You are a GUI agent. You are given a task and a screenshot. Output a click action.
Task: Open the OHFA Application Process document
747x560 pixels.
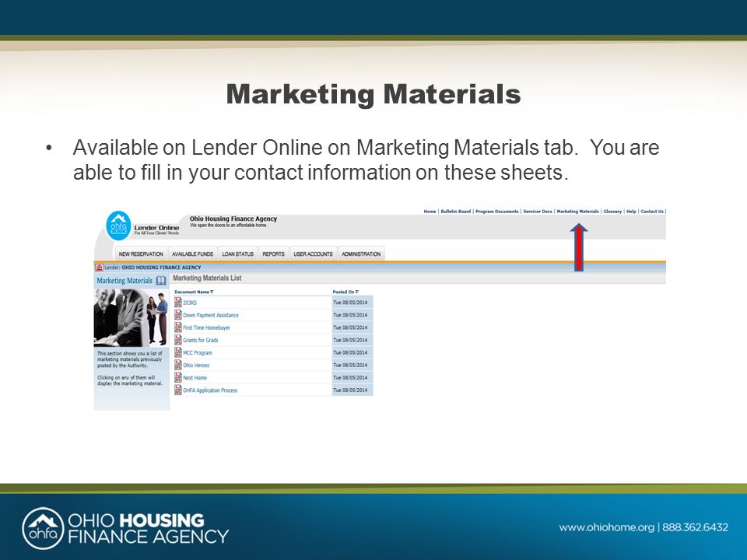210,390
